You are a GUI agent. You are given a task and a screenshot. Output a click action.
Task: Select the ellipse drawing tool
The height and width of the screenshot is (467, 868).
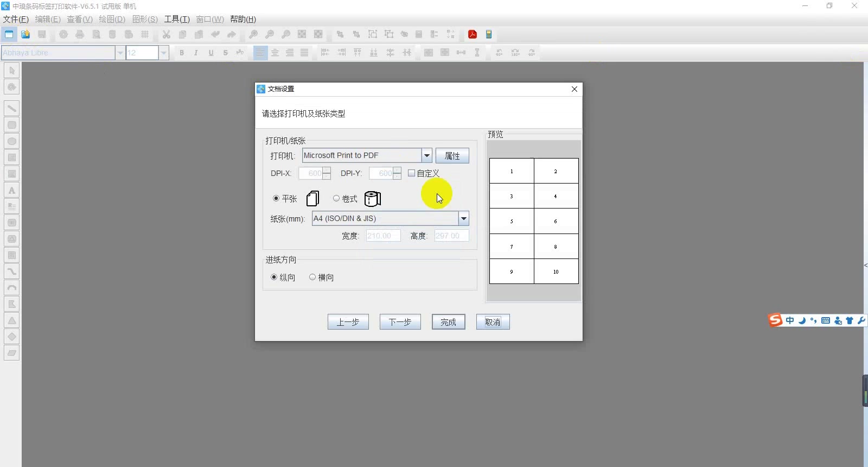[x=12, y=141]
